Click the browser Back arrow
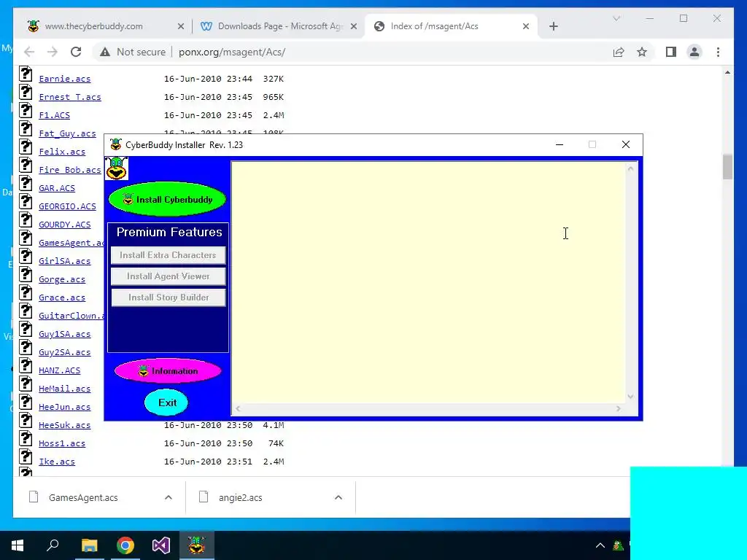The width and height of the screenshot is (747, 560). [x=29, y=52]
